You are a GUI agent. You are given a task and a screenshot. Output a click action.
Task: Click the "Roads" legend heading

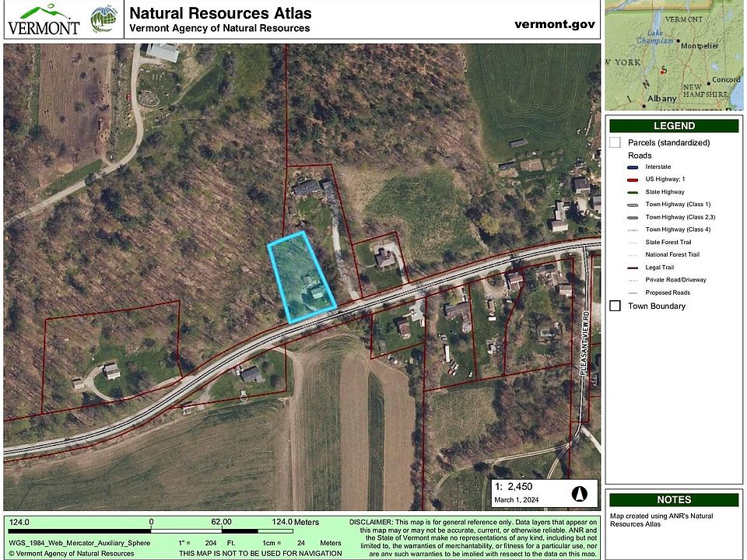pos(640,156)
